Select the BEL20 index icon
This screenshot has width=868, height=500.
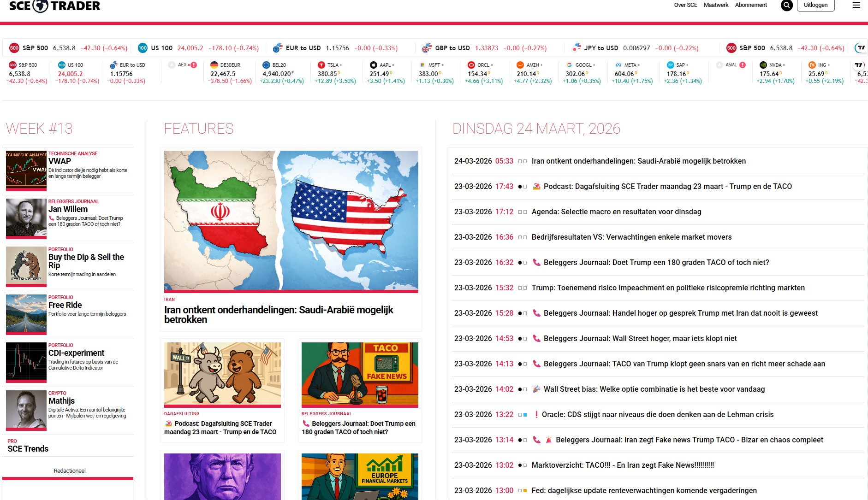(x=266, y=65)
